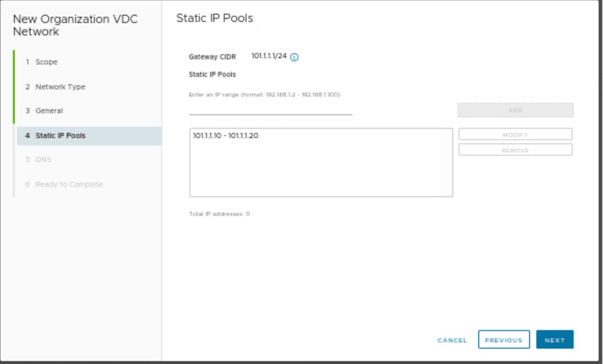Proceed with the NEXT button
Viewport: 603px width, 364px height.
click(554, 340)
